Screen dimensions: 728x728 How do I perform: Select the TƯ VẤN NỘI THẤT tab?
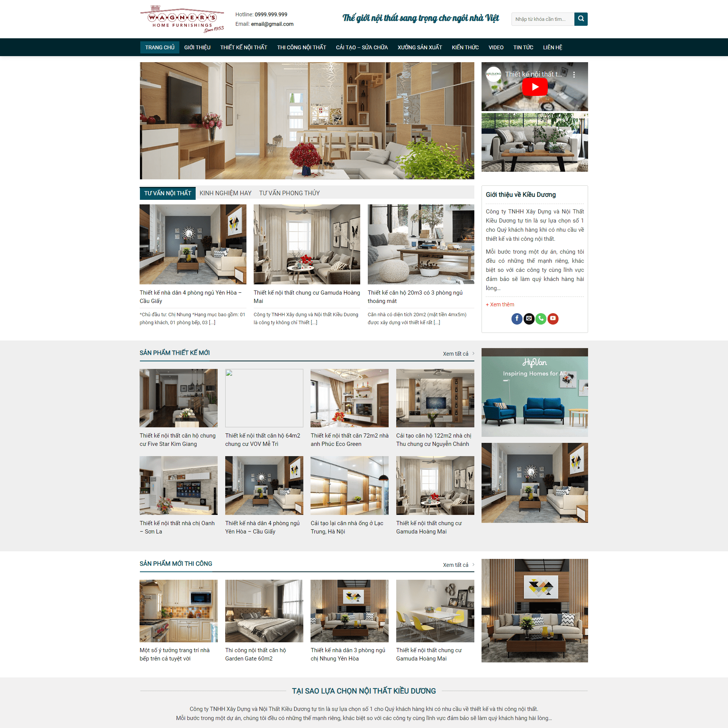[167, 193]
